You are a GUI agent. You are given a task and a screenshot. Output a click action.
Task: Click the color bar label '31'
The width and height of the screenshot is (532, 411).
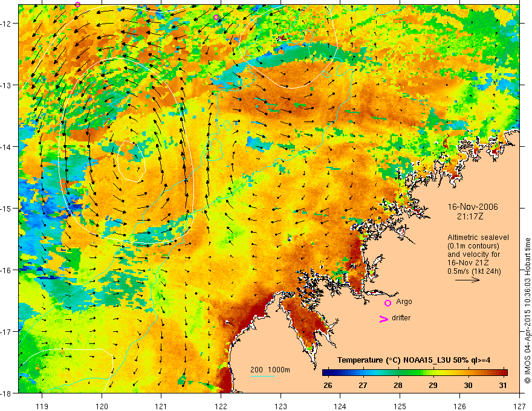503,385
